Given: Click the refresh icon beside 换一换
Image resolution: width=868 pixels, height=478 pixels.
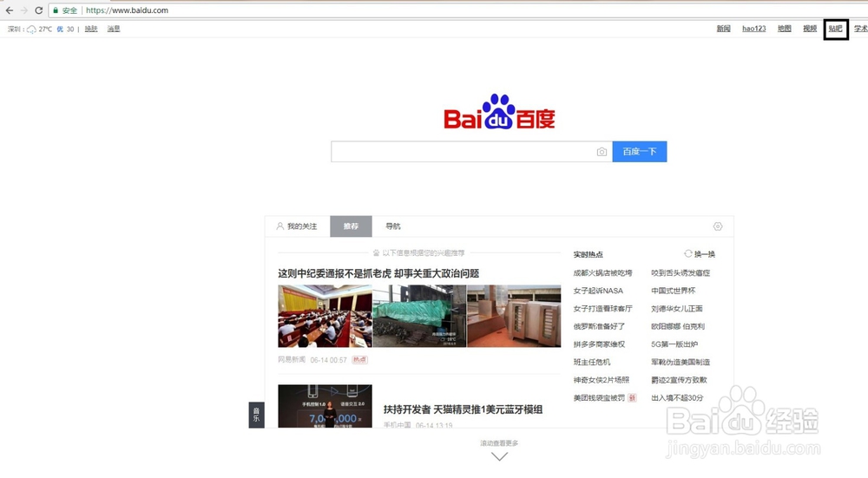Looking at the screenshot, I should pyautogui.click(x=688, y=253).
